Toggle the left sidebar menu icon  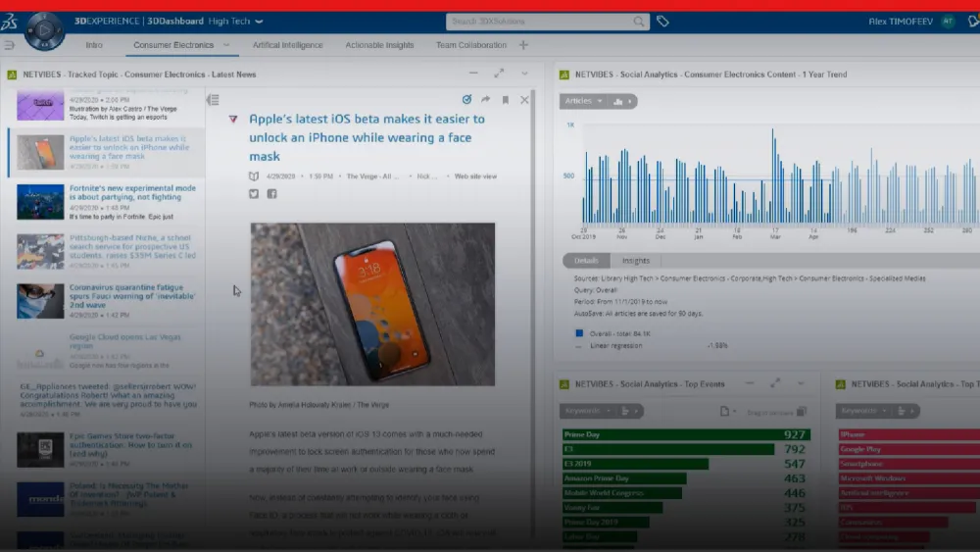click(x=10, y=45)
